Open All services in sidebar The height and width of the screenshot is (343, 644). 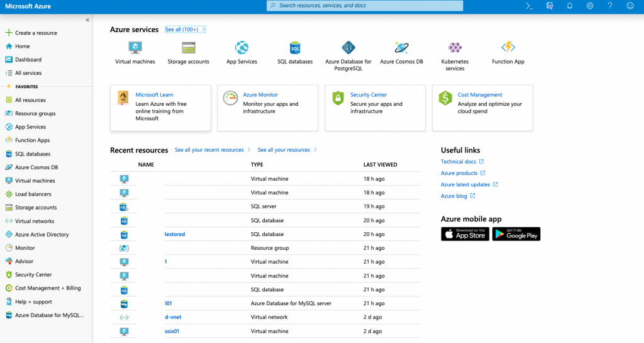click(x=28, y=73)
